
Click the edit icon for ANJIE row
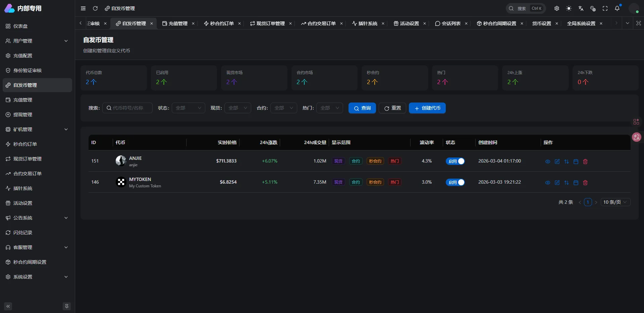pyautogui.click(x=557, y=162)
